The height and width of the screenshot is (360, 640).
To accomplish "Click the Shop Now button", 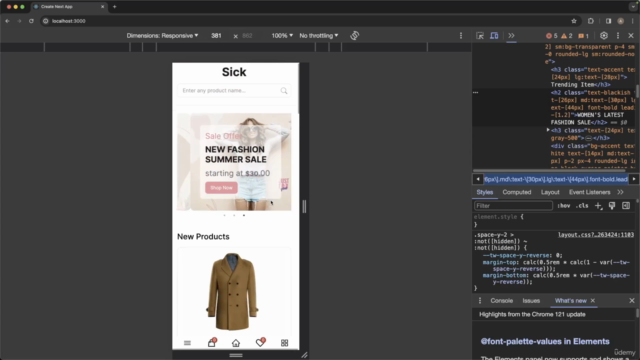I will point(221,188).
